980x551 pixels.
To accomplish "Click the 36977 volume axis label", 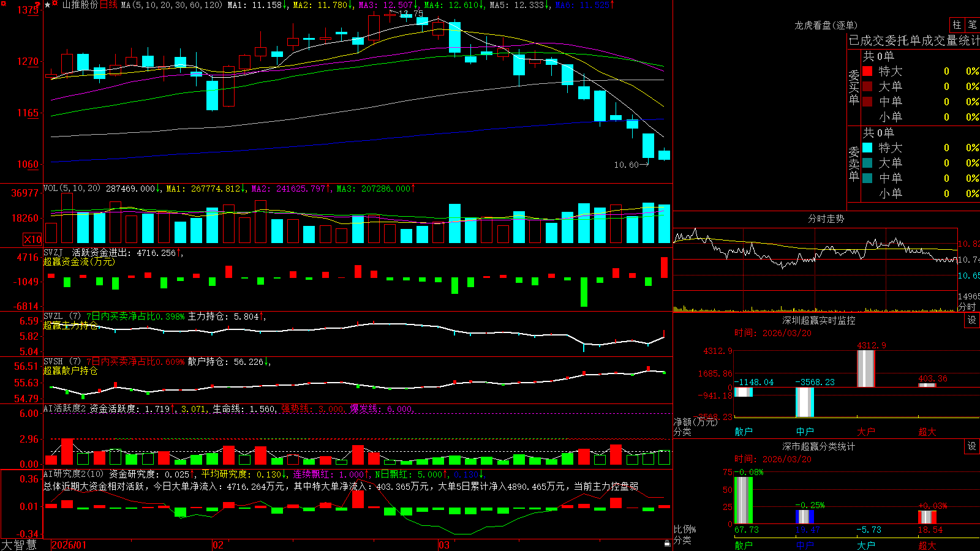I will [x=25, y=193].
